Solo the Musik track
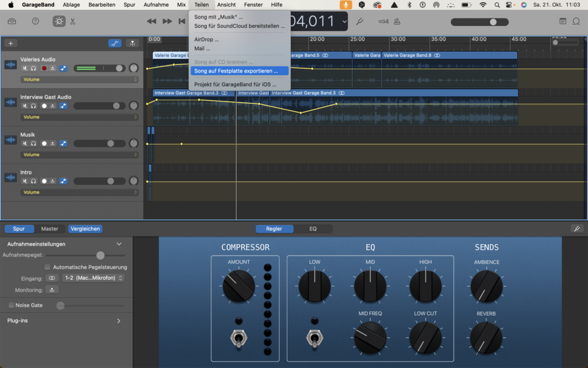 pos(33,143)
